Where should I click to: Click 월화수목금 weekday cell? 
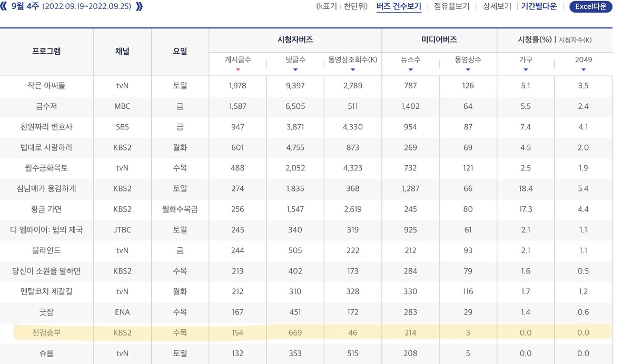[180, 209]
